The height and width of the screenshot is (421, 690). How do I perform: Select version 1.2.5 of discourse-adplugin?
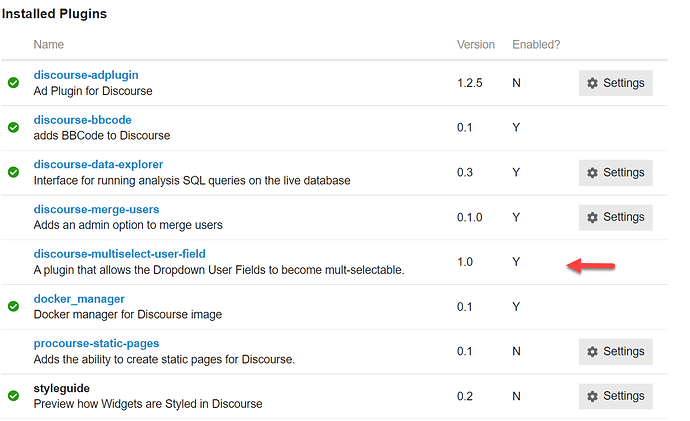tap(470, 83)
